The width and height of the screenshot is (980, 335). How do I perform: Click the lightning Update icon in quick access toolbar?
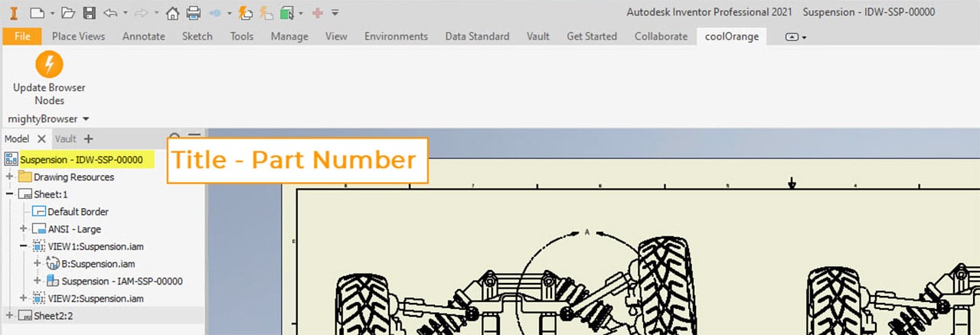[x=244, y=12]
